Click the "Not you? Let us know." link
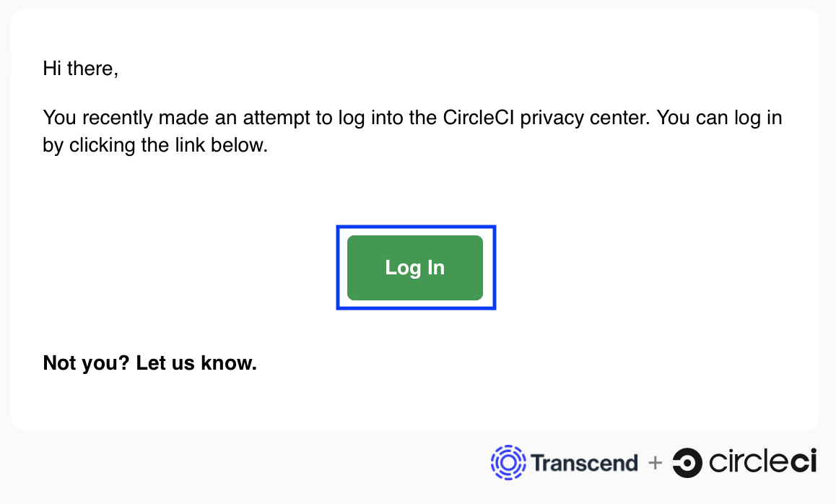Image resolution: width=836 pixels, height=504 pixels. tap(149, 362)
